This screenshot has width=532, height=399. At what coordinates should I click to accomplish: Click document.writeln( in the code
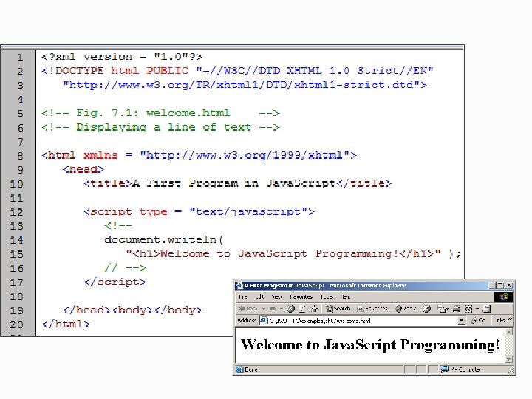[164, 240]
